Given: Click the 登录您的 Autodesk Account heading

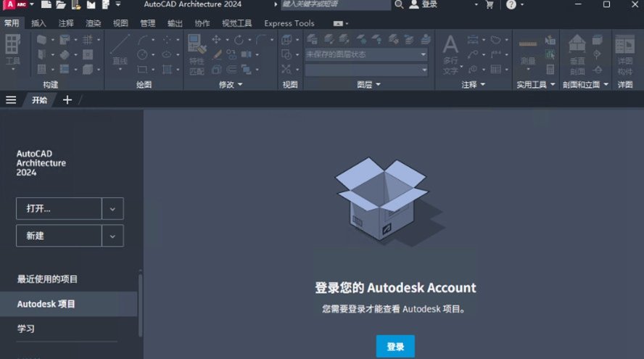Looking at the screenshot, I should 395,287.
